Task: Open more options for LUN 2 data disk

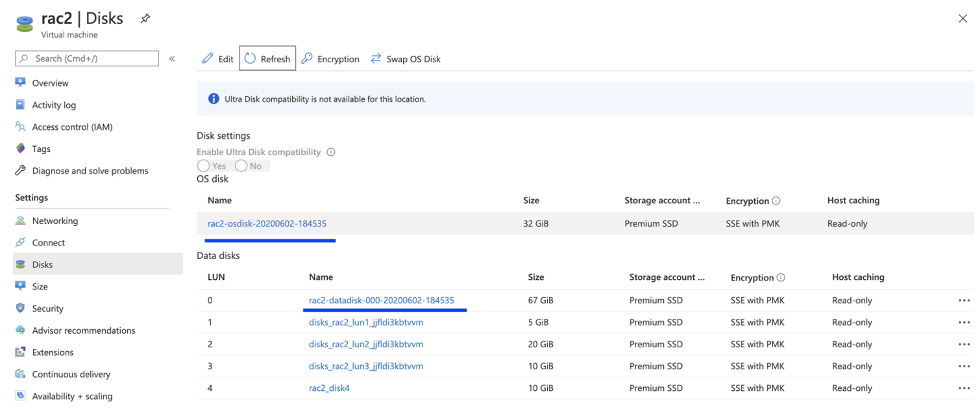Action: click(964, 344)
